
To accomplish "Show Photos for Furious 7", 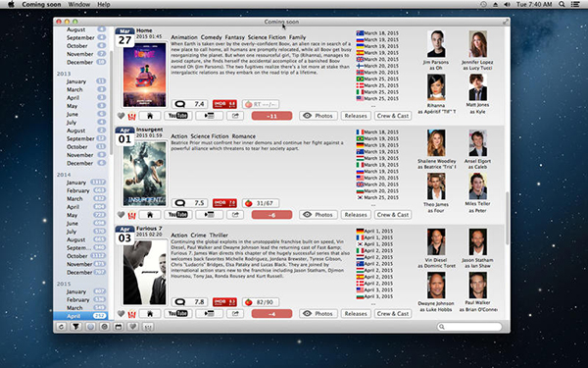I will (318, 314).
